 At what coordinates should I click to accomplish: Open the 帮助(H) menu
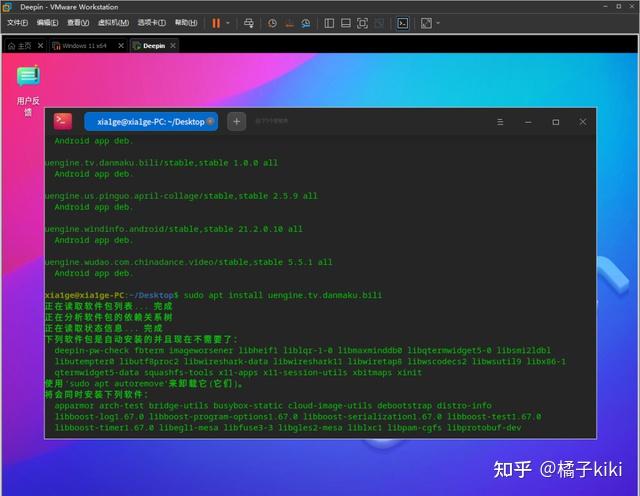point(186,23)
